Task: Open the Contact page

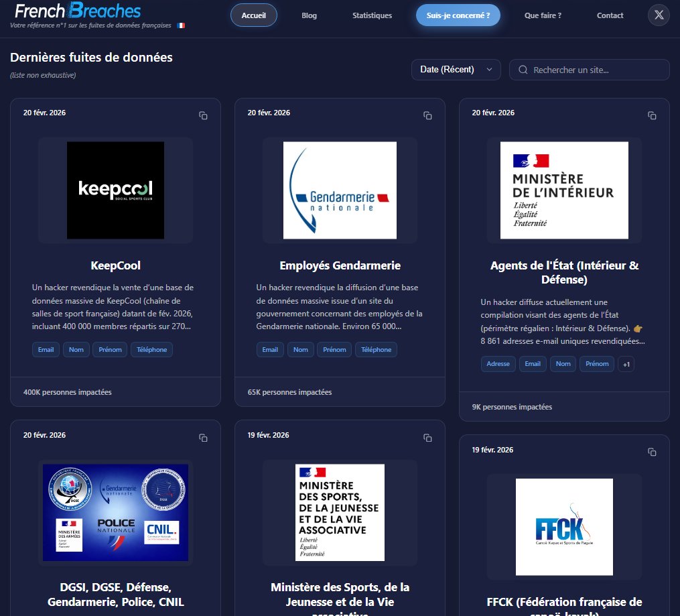Action: pos(609,15)
